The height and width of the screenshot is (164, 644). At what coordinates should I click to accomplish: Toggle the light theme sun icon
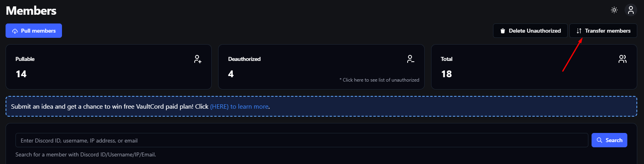click(614, 10)
